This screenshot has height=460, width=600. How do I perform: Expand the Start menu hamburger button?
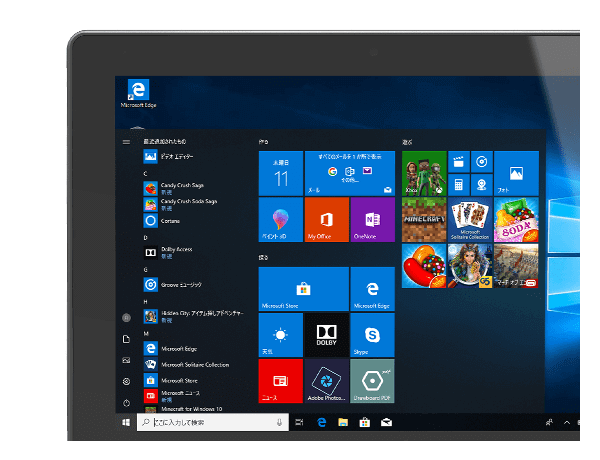point(126,142)
